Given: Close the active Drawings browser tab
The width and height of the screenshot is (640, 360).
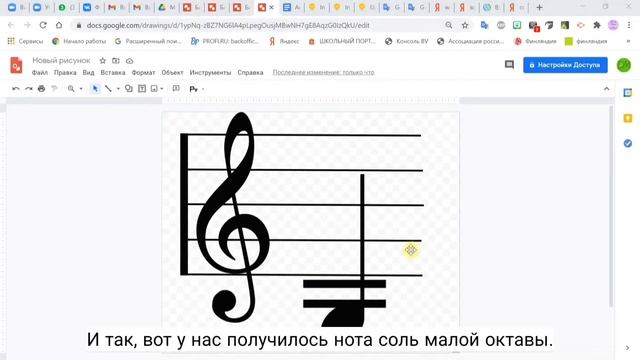Looking at the screenshot, I should click(271, 7).
